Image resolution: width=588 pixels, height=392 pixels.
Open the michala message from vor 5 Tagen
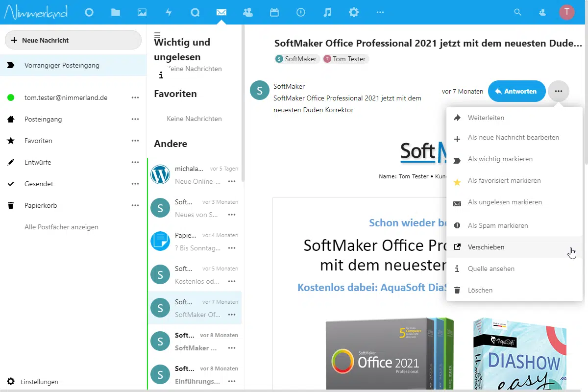tap(195, 174)
